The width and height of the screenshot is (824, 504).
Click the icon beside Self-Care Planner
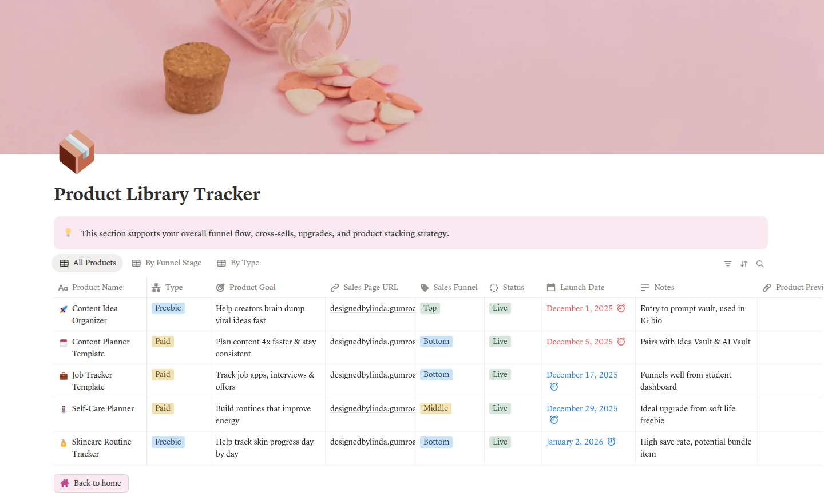64,410
